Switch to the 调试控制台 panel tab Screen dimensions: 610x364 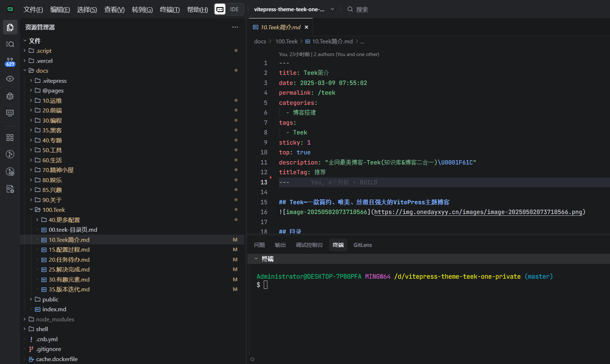pyautogui.click(x=309, y=245)
